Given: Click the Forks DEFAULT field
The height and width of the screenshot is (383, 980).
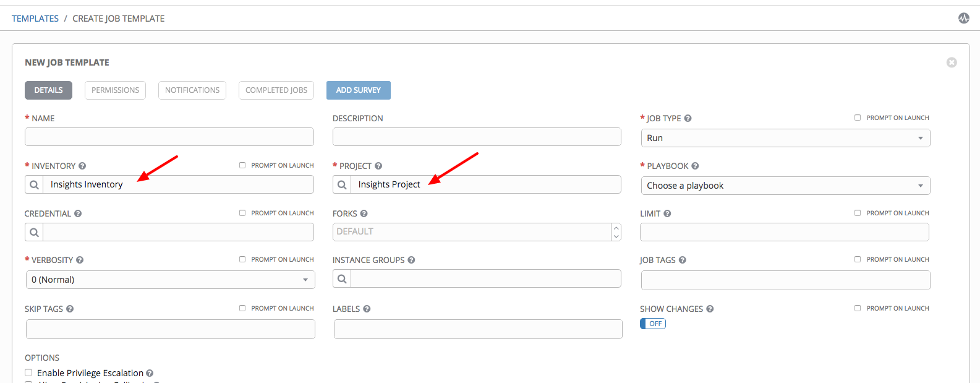Looking at the screenshot, I should 472,232.
